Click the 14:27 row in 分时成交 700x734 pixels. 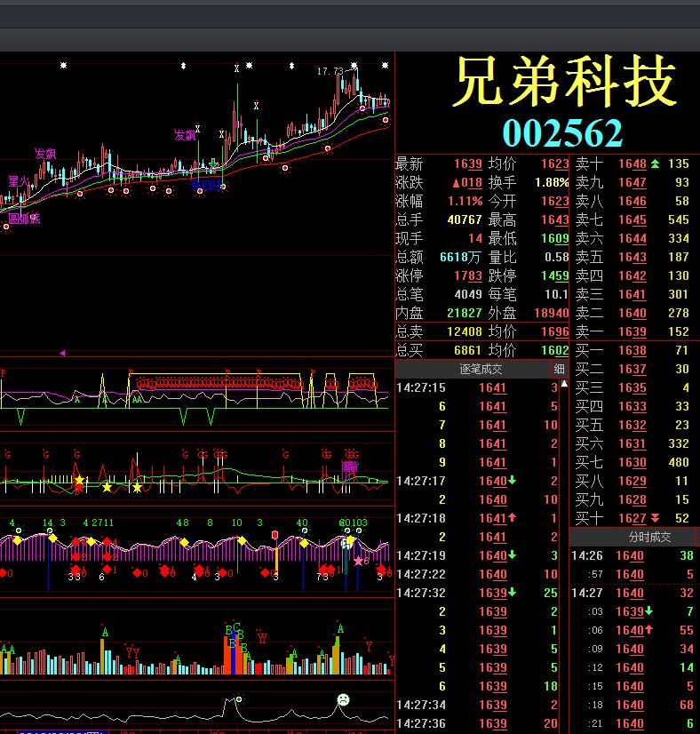pos(632,593)
